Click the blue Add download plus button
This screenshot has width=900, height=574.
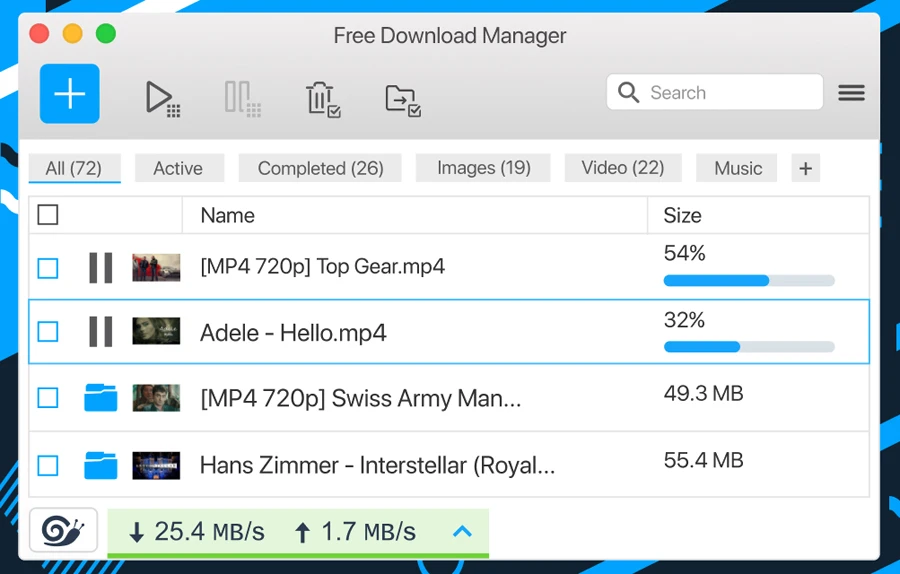pyautogui.click(x=69, y=94)
